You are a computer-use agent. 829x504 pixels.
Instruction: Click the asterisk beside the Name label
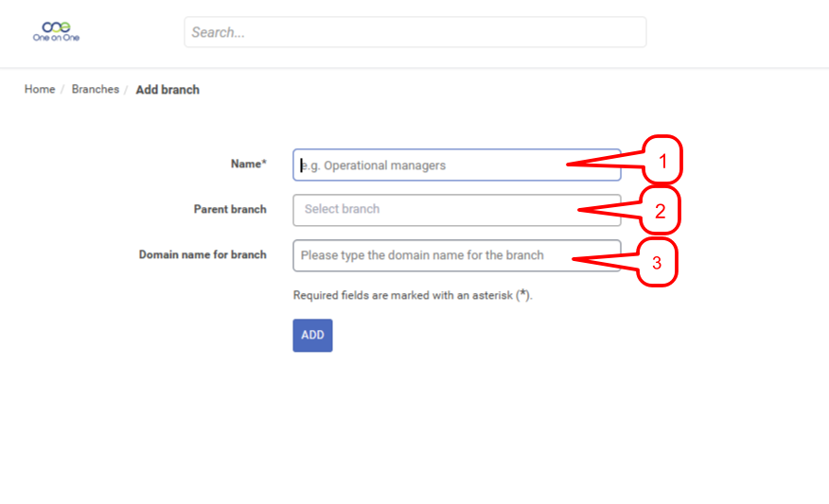(264, 163)
